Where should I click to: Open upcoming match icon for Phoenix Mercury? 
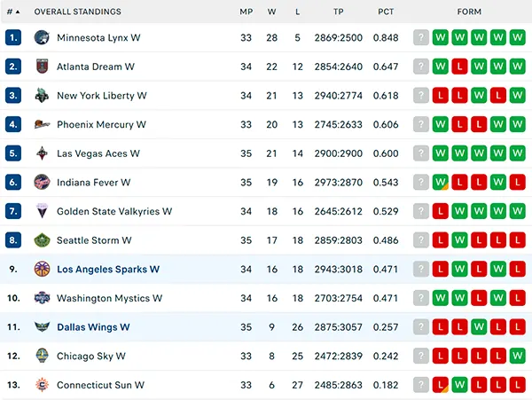click(x=421, y=124)
